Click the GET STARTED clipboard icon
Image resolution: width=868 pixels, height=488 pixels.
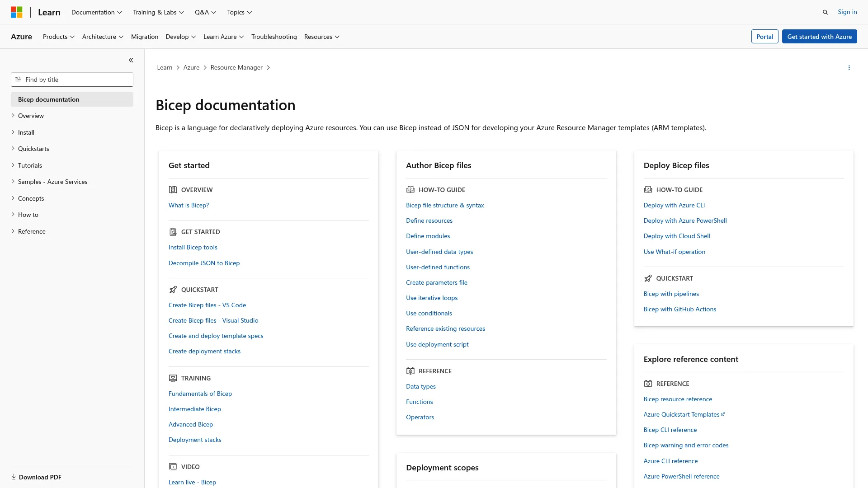[x=173, y=232]
